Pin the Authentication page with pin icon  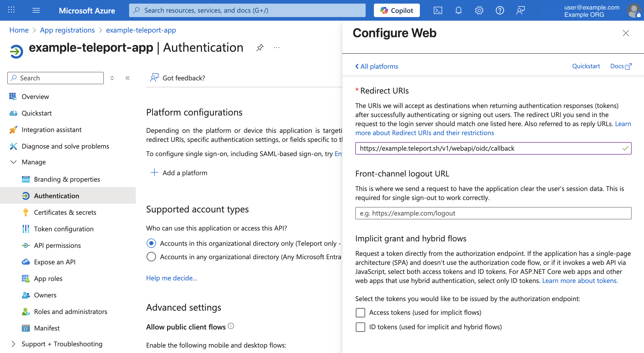coord(260,48)
